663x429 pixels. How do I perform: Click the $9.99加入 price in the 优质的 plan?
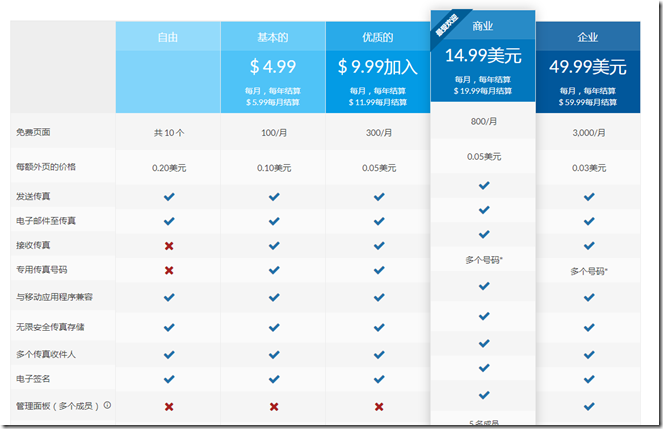click(378, 67)
